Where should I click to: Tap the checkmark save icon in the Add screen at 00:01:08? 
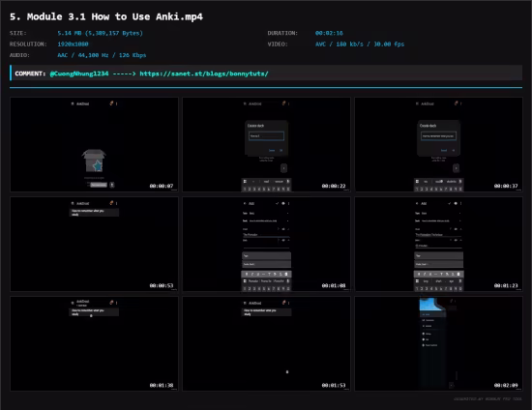(278, 203)
